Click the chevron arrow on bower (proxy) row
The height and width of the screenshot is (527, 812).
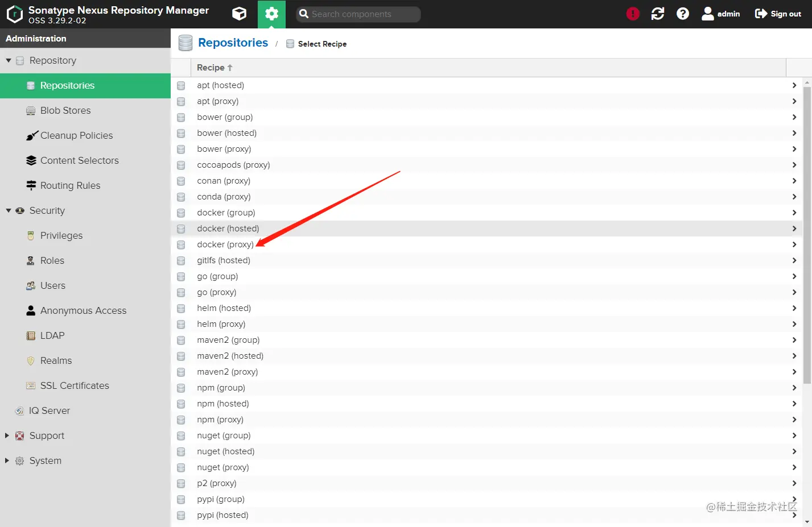(x=794, y=149)
